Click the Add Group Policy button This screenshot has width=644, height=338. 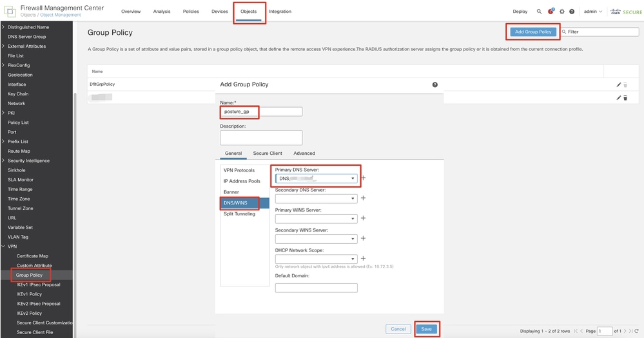point(533,32)
